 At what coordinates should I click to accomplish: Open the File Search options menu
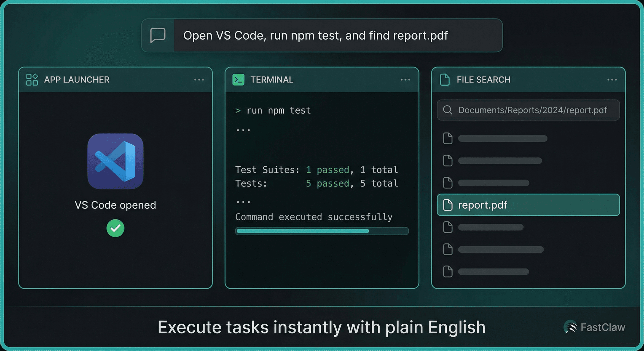(x=612, y=80)
